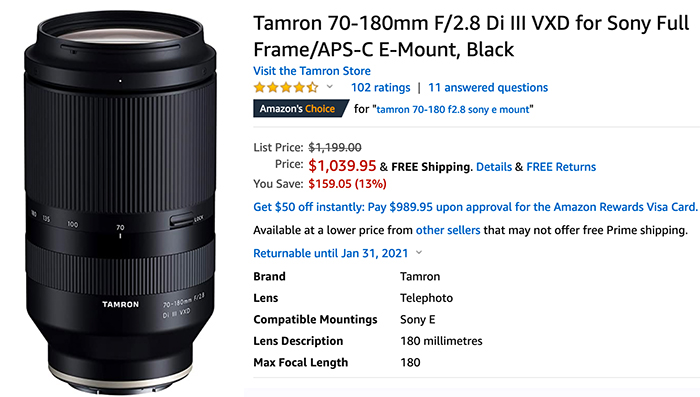This screenshot has width=700, height=397.
Task: Click the Amazon's Choice badge
Action: [300, 109]
